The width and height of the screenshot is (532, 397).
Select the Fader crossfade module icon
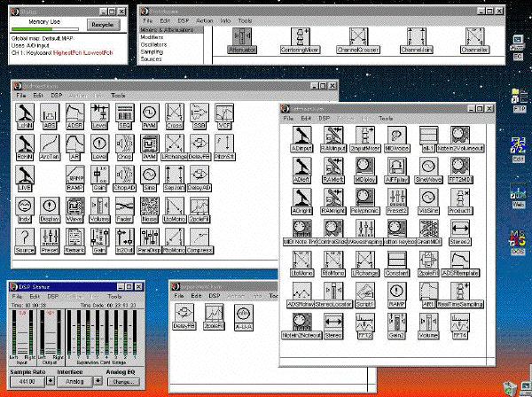124,210
